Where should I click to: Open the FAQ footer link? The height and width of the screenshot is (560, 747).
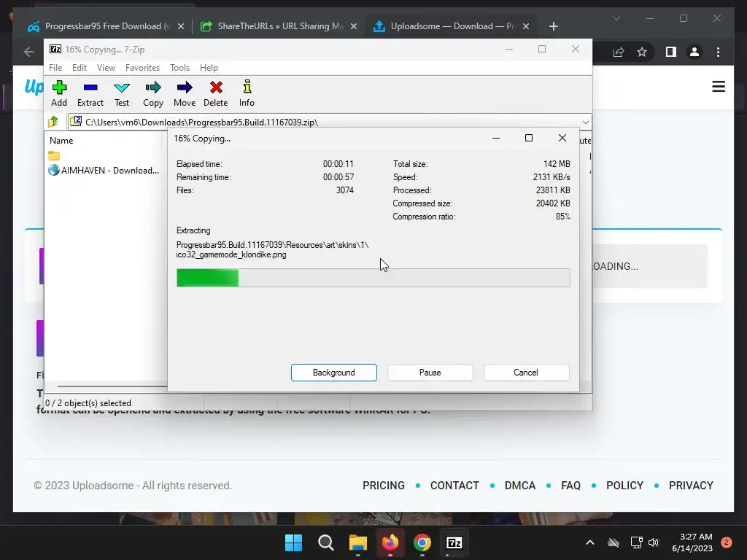pyautogui.click(x=570, y=485)
